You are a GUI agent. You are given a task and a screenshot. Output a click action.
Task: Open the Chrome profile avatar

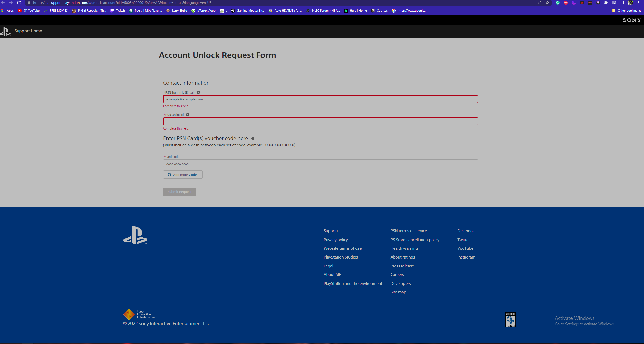click(630, 3)
